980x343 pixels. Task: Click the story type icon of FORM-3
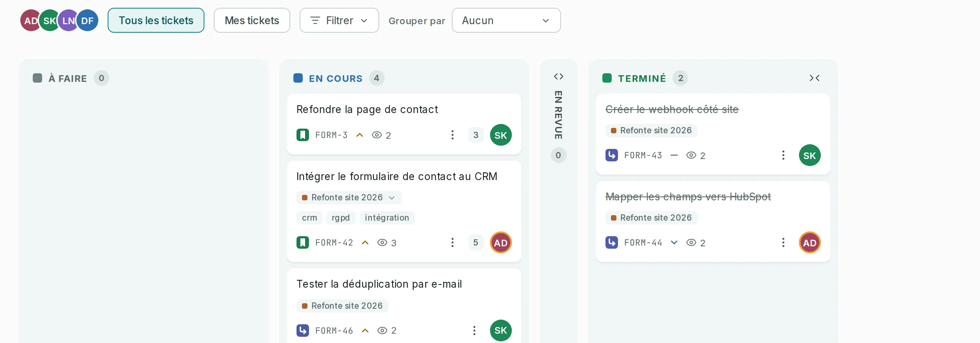[x=303, y=135]
